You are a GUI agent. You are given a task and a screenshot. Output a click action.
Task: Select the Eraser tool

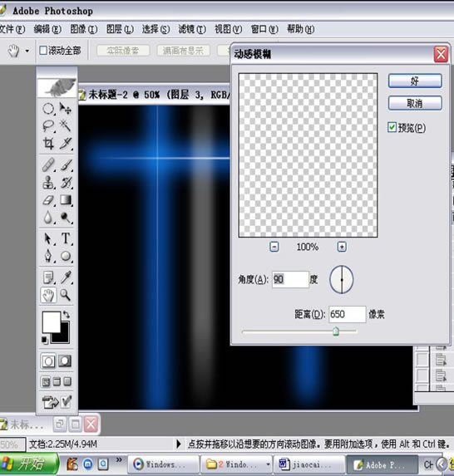click(48, 200)
